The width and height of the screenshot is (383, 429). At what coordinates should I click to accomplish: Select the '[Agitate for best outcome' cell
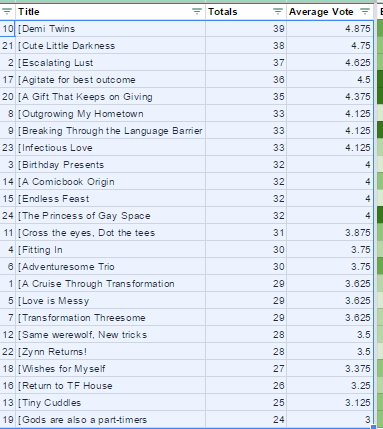pos(111,80)
